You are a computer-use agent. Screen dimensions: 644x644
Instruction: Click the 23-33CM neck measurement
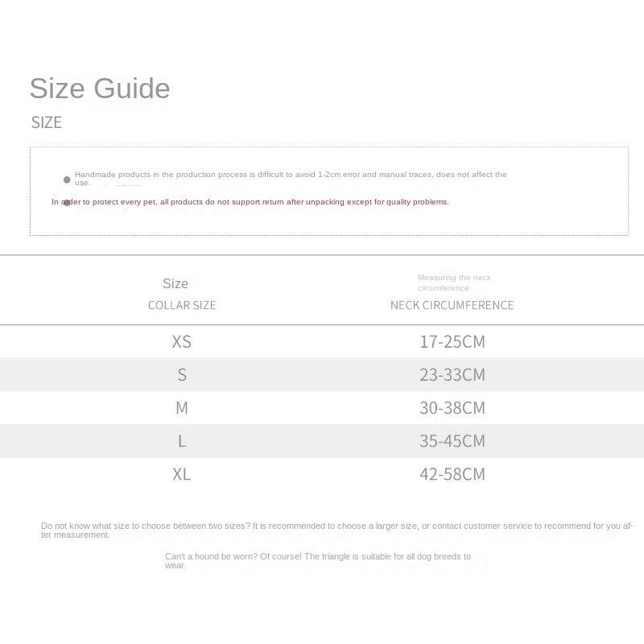coord(452,374)
